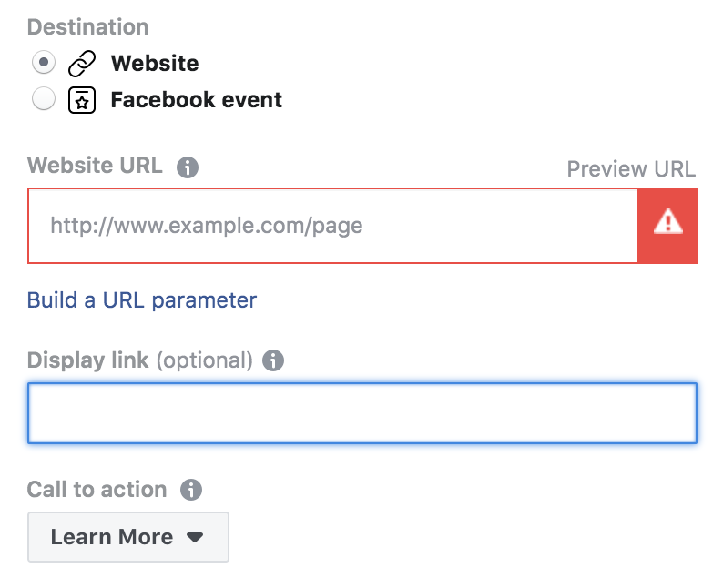The width and height of the screenshot is (723, 588).
Task: Click the Destination section heading
Action: tap(88, 26)
